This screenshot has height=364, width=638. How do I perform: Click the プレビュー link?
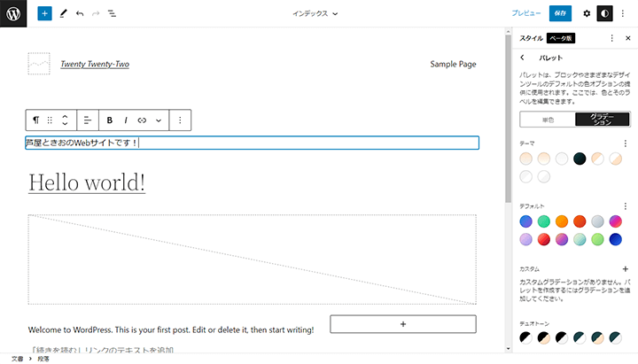525,14
